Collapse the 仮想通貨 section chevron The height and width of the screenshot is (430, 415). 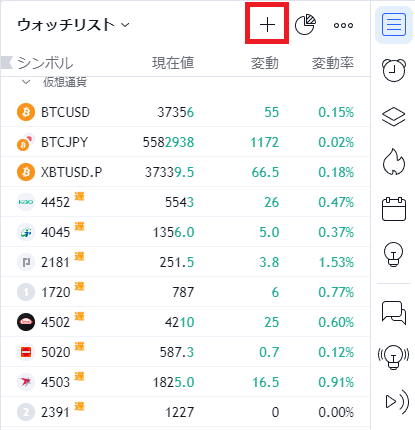coord(26,82)
